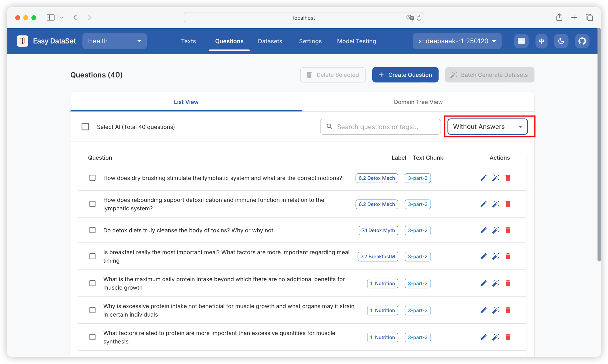608x364 pixels.
Task: Expand the deepseek-r1-250120 model selector
Action: pyautogui.click(x=457, y=41)
